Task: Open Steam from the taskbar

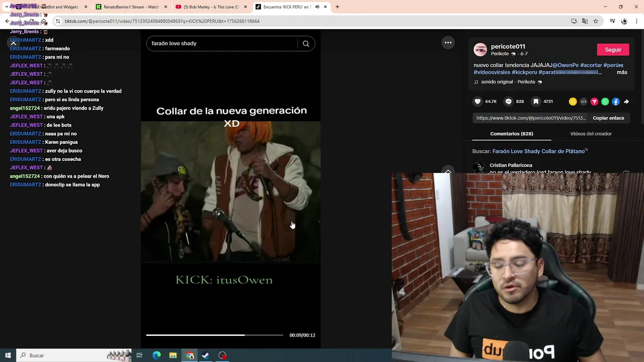Action: coord(206,355)
